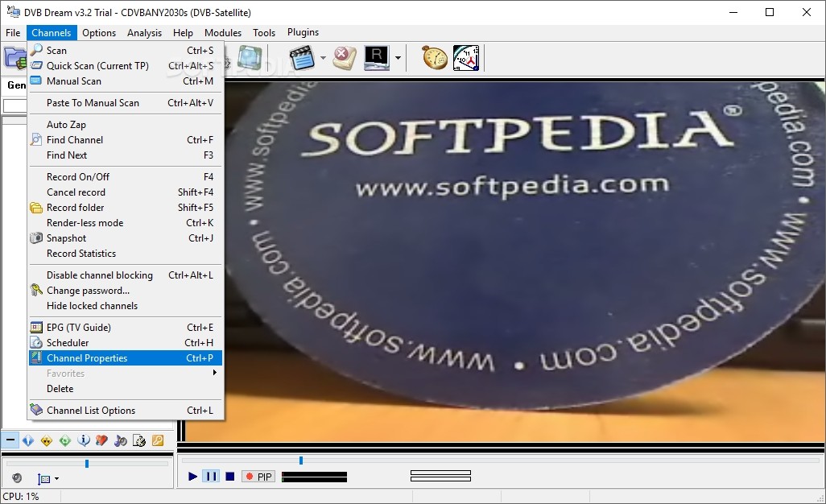826x504 pixels.
Task: Open Scheduler from the Channels menu
Action: (x=126, y=343)
